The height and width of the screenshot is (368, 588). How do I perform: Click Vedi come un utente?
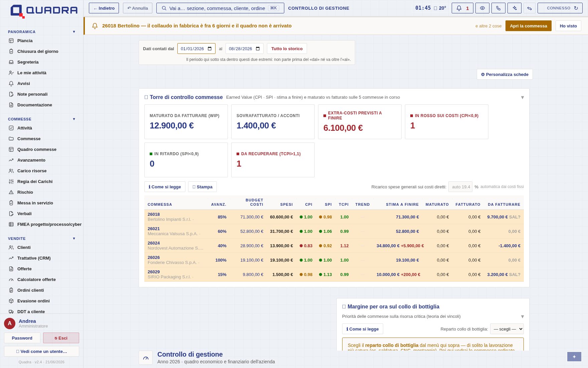[x=41, y=351]
